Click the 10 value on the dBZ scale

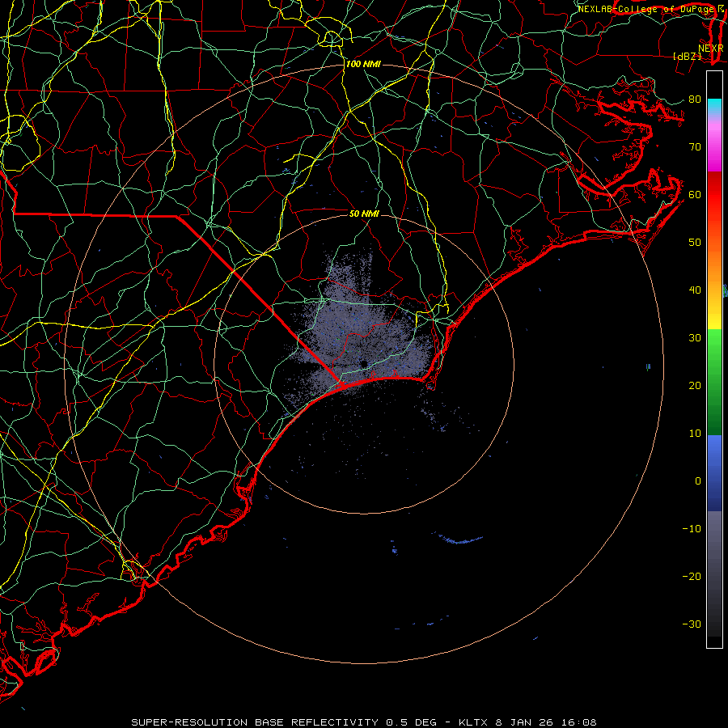[x=695, y=434]
